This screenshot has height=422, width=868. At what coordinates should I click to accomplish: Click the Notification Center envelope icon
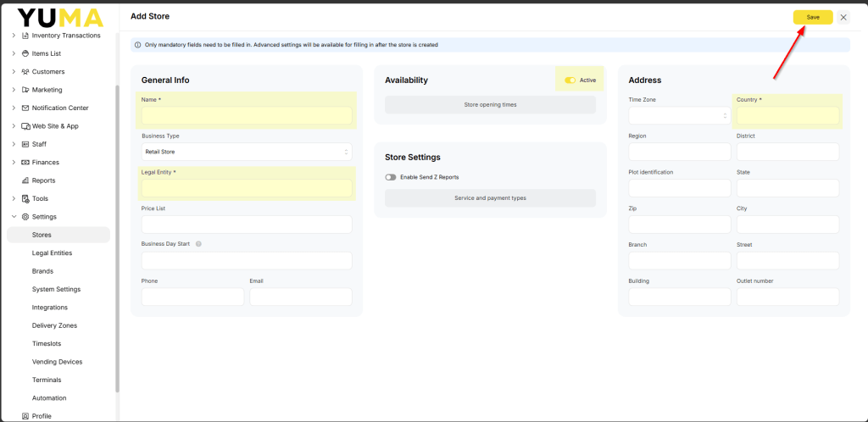point(25,108)
